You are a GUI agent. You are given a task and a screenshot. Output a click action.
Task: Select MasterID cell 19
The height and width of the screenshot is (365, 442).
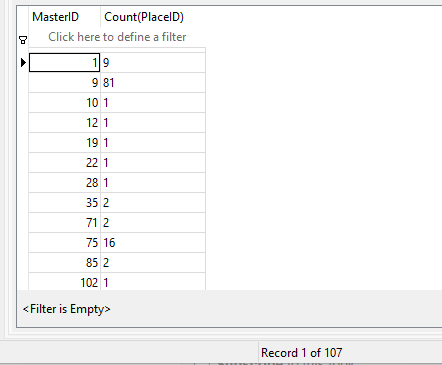(64, 143)
